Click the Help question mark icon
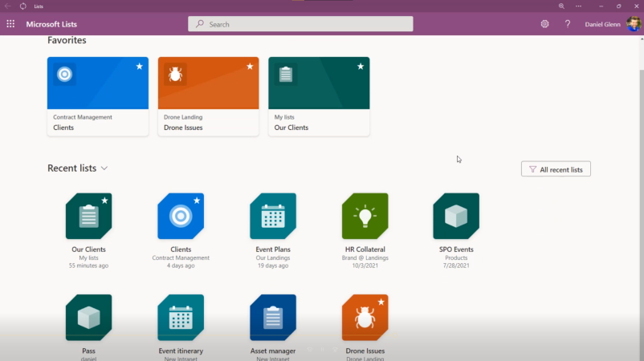The image size is (644, 361). tap(568, 24)
